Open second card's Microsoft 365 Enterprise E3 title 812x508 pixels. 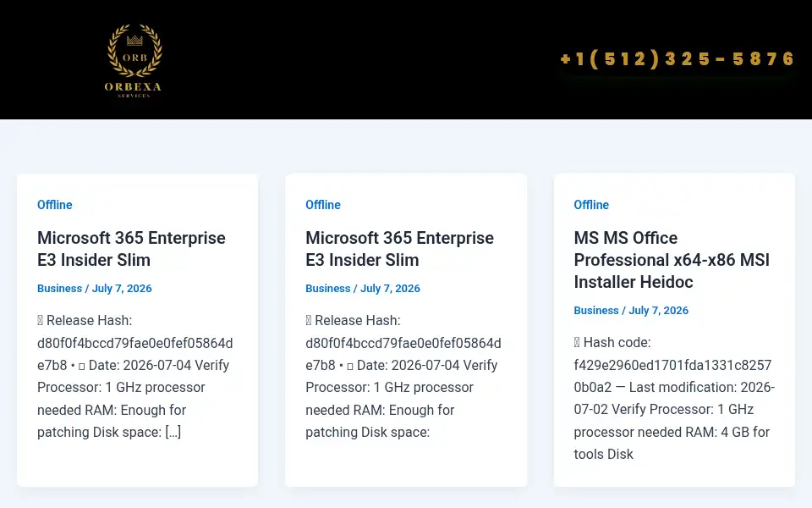(400, 249)
